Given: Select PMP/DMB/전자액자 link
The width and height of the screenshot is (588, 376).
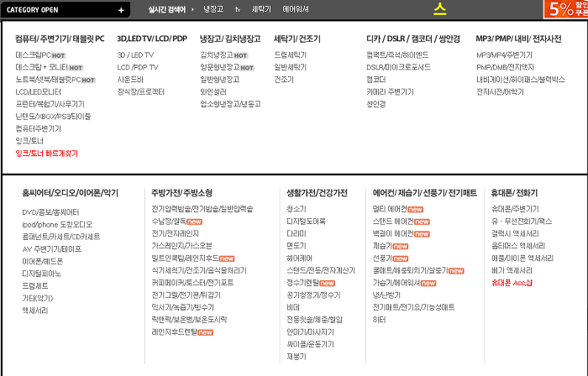Looking at the screenshot, I should [505, 67].
